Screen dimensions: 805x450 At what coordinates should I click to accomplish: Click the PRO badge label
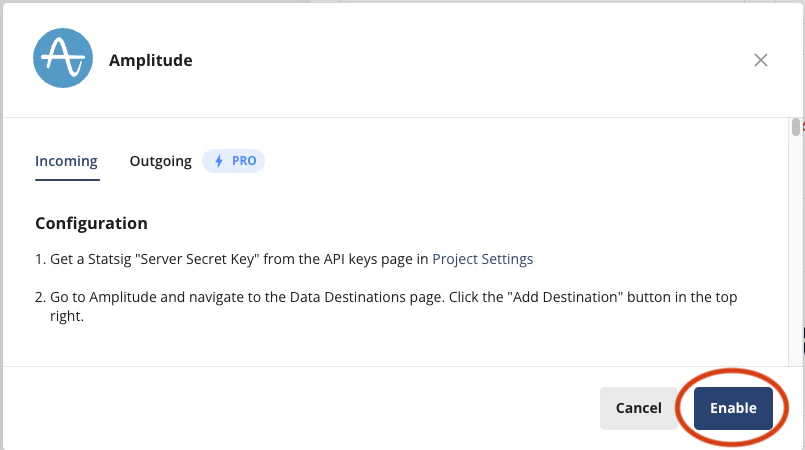click(x=244, y=161)
